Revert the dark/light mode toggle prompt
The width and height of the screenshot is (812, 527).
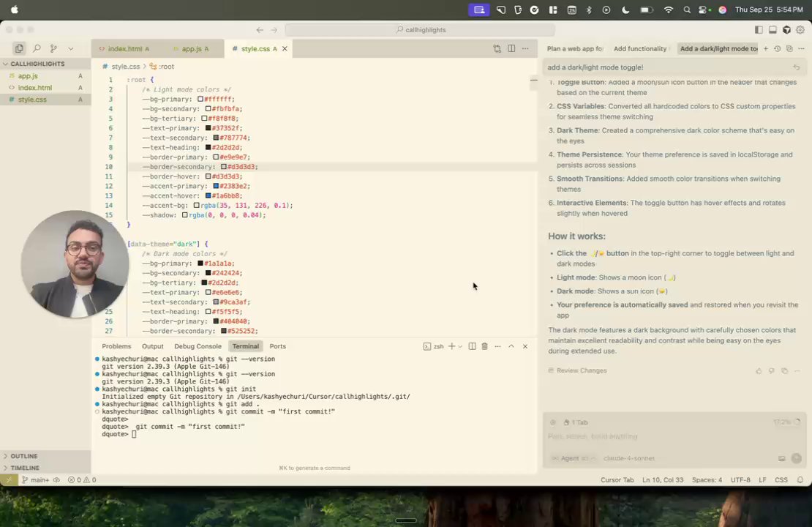[797, 67]
